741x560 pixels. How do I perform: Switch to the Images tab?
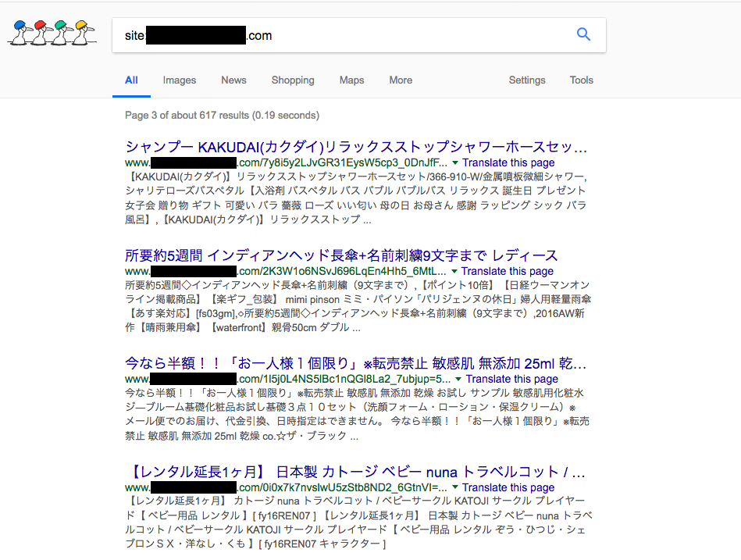pyautogui.click(x=179, y=80)
